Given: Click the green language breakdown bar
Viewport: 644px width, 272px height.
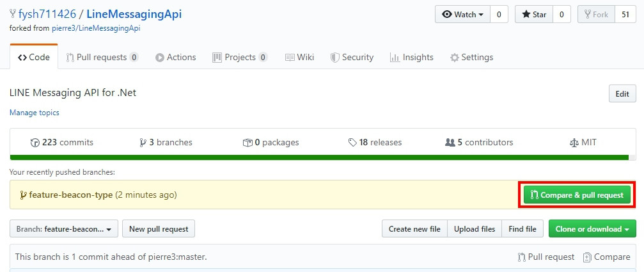Looking at the screenshot, I should pyautogui.click(x=319, y=157).
